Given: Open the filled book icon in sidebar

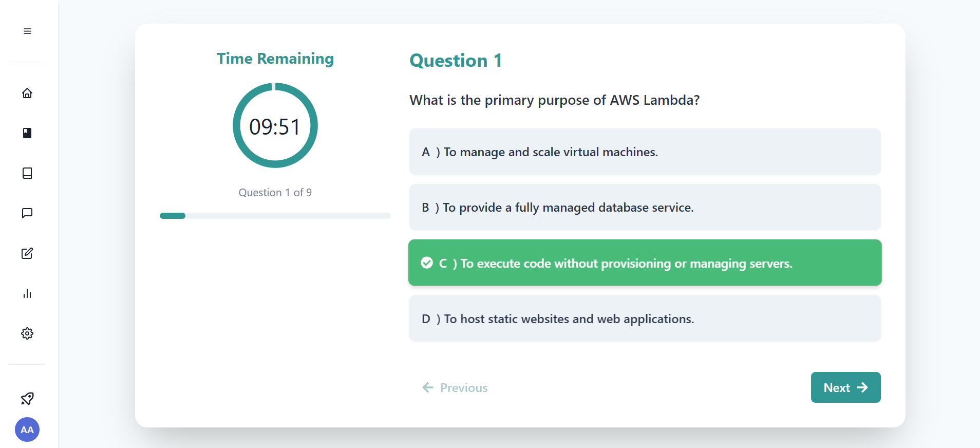Looking at the screenshot, I should click(x=27, y=133).
